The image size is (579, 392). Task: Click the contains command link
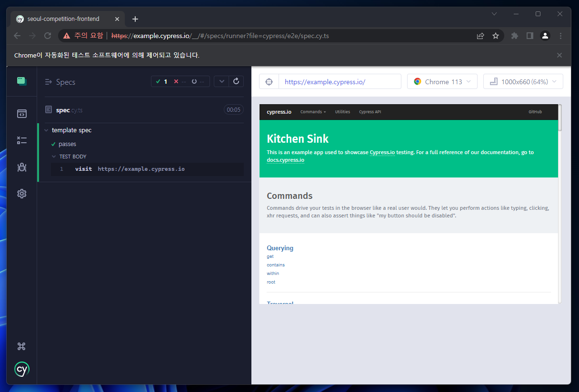coord(276,265)
